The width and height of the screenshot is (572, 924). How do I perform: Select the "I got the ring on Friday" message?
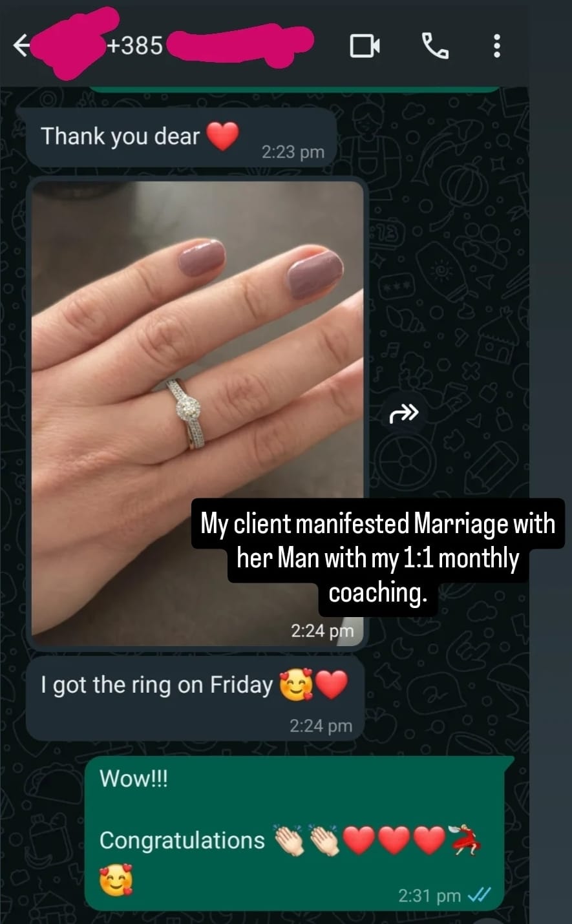(195, 698)
